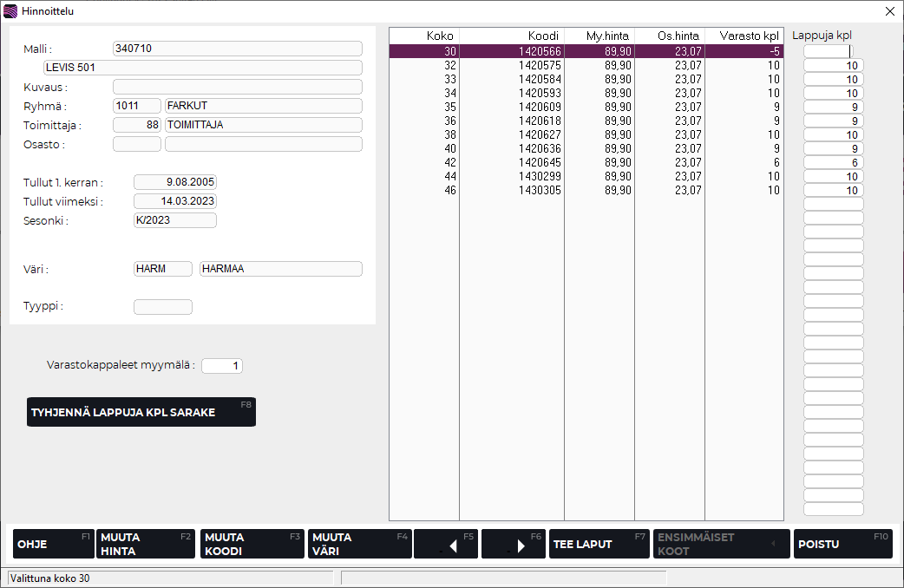Close the Hinnoittelu window
904x588 pixels.
889,11
